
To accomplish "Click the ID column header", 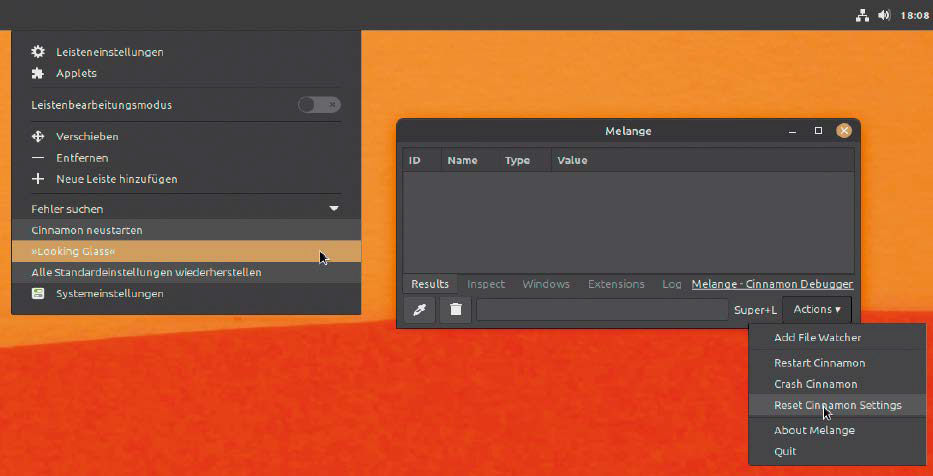I will coord(422,160).
